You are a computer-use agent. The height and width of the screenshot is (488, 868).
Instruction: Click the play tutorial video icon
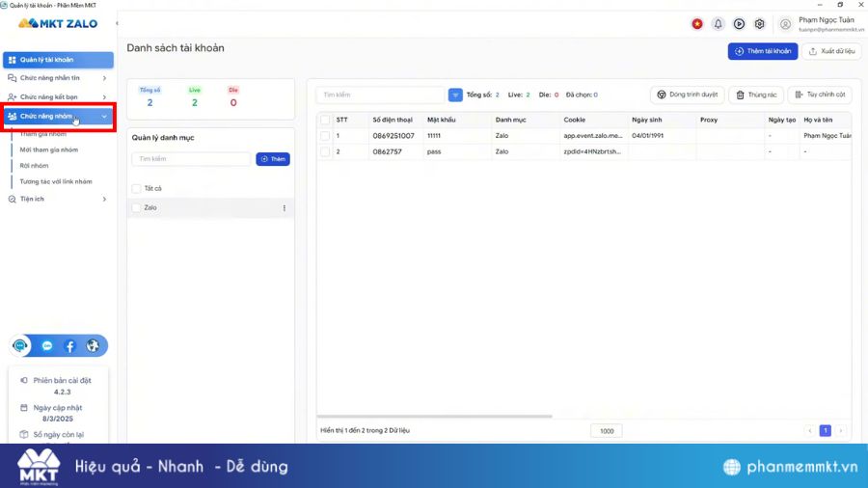(739, 24)
